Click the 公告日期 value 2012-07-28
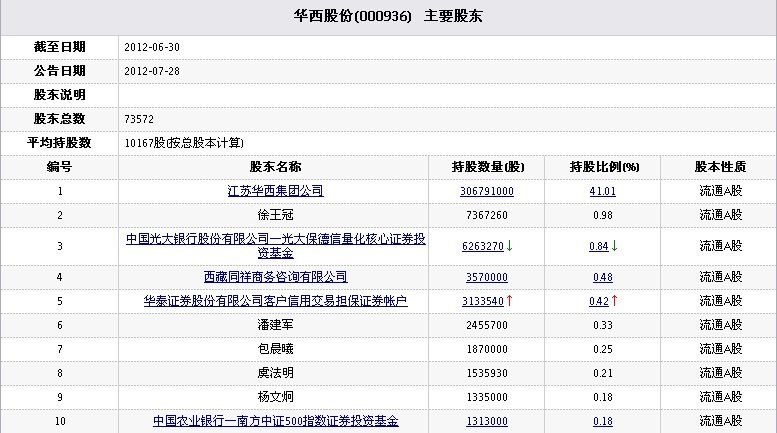Image resolution: width=777 pixels, height=433 pixels. (152, 71)
